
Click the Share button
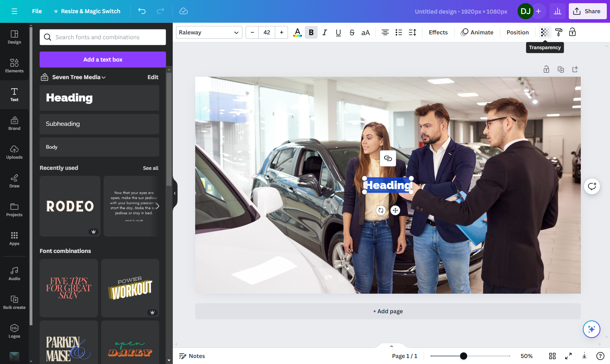pyautogui.click(x=588, y=11)
